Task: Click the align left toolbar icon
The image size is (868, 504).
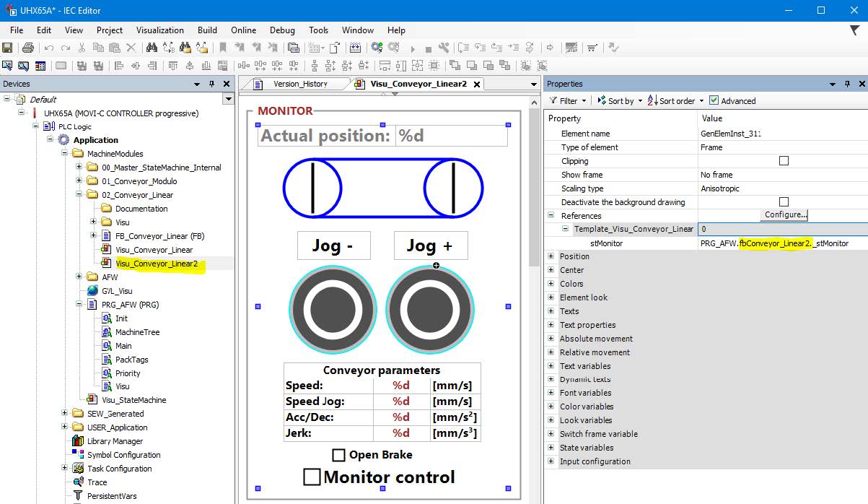Action: click(x=120, y=66)
